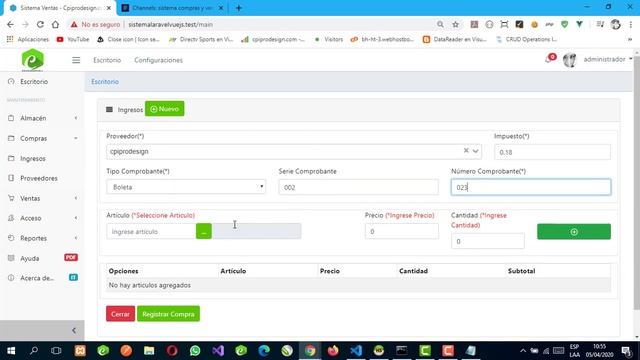Open the DataReader bookmark
This screenshot has width=640, height=360.
455,39
